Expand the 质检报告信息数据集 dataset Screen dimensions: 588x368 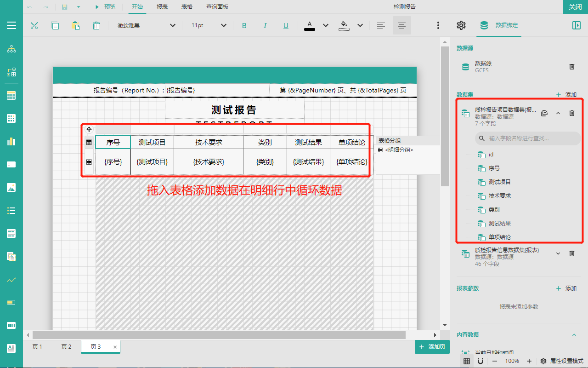click(x=558, y=253)
